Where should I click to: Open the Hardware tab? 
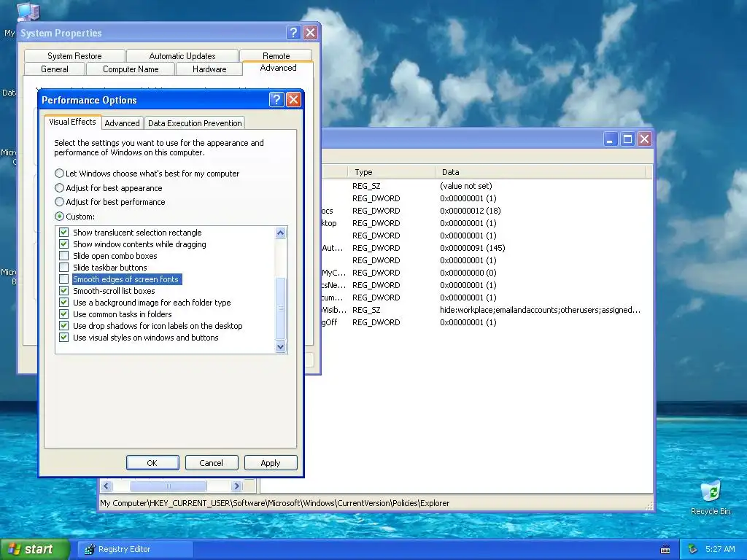pos(209,69)
